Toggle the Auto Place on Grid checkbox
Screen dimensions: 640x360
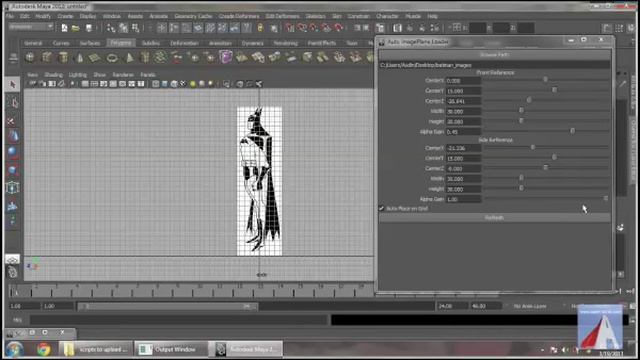click(382, 208)
